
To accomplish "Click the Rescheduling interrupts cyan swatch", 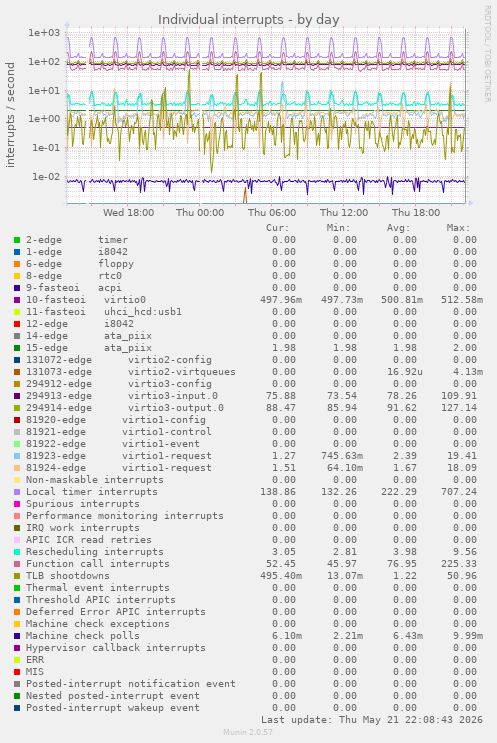I will [17, 552].
